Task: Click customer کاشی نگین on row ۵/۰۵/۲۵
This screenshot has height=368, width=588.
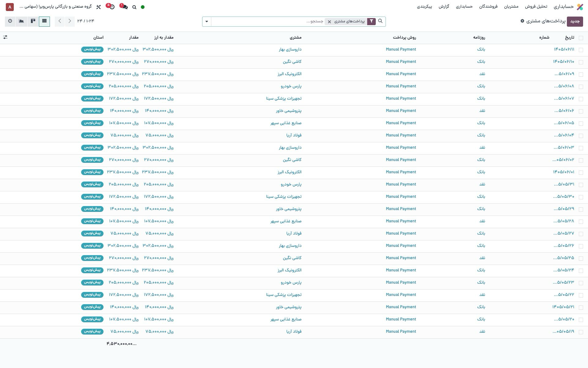Action: [292, 258]
